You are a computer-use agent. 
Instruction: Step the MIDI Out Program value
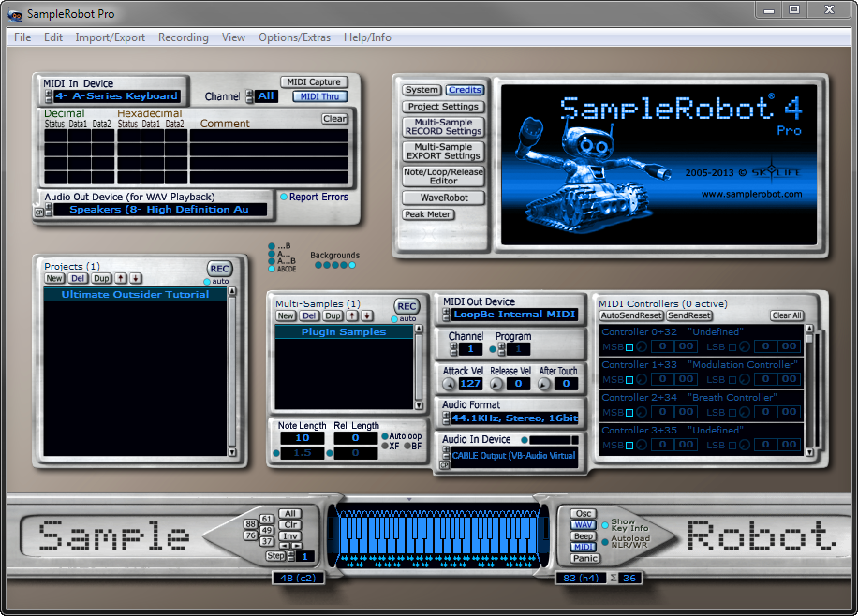coord(501,349)
